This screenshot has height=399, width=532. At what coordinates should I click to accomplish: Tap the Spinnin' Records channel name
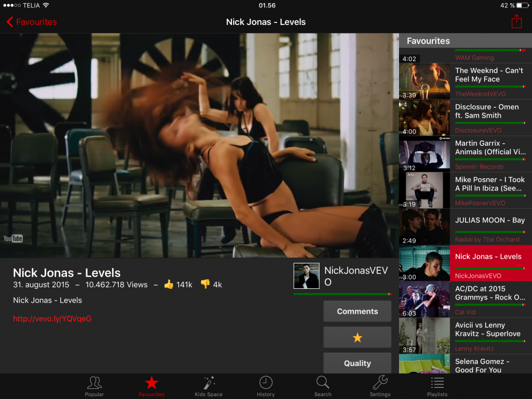coord(479,167)
